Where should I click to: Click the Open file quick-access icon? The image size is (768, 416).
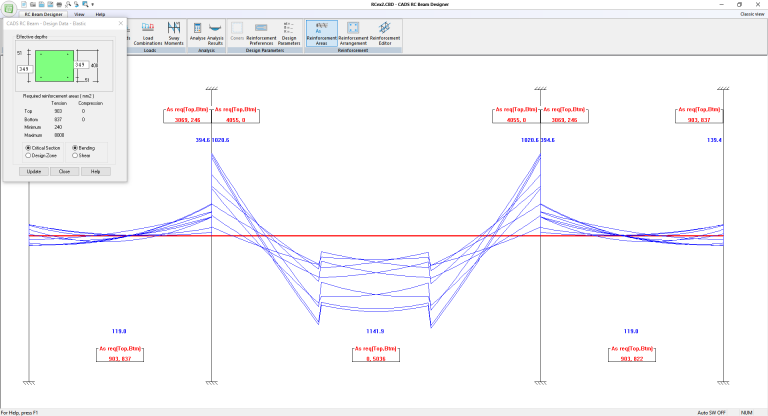(x=33, y=4)
